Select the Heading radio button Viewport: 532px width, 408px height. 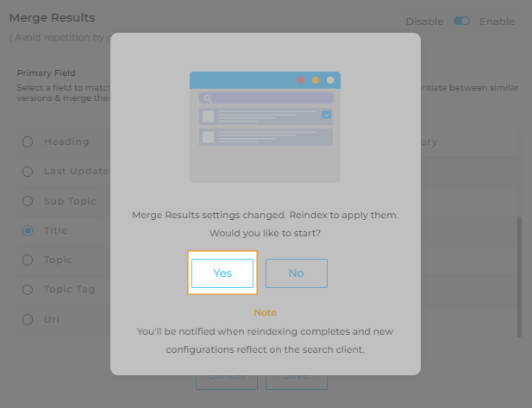pyautogui.click(x=28, y=141)
